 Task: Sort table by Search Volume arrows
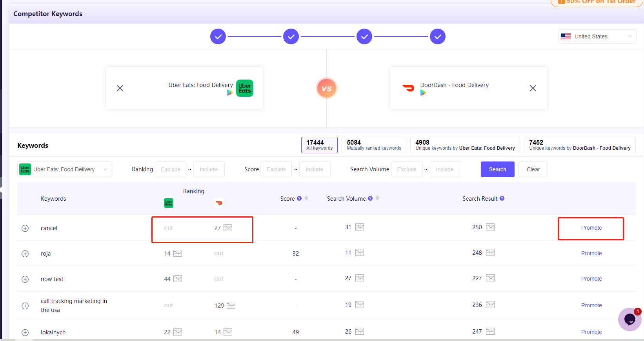(377, 198)
